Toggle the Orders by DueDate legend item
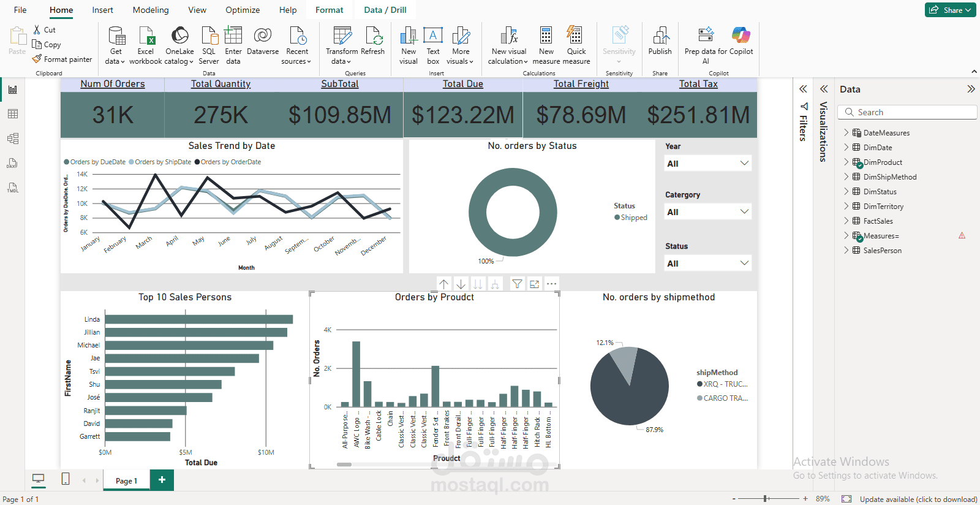 point(95,162)
